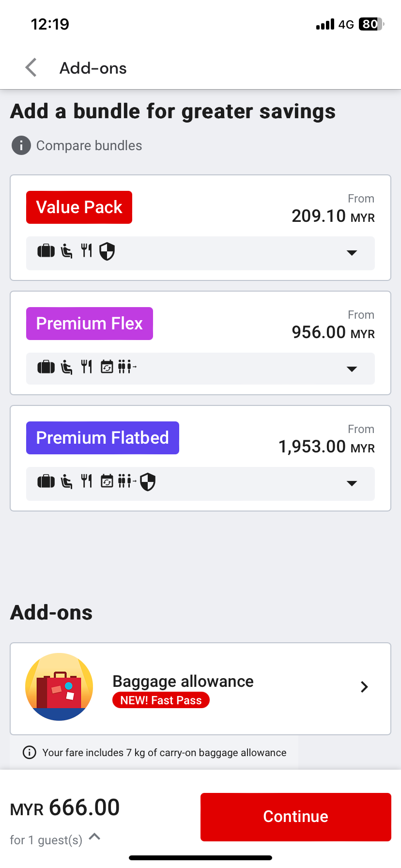
Task: Select the Xpress boarding icon in Premium Flex
Action: click(127, 367)
